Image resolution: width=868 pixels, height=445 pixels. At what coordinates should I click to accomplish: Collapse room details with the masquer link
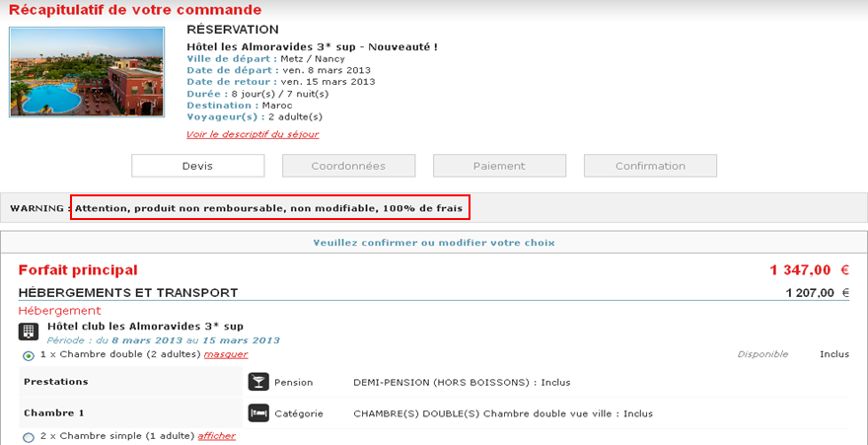coord(226,354)
